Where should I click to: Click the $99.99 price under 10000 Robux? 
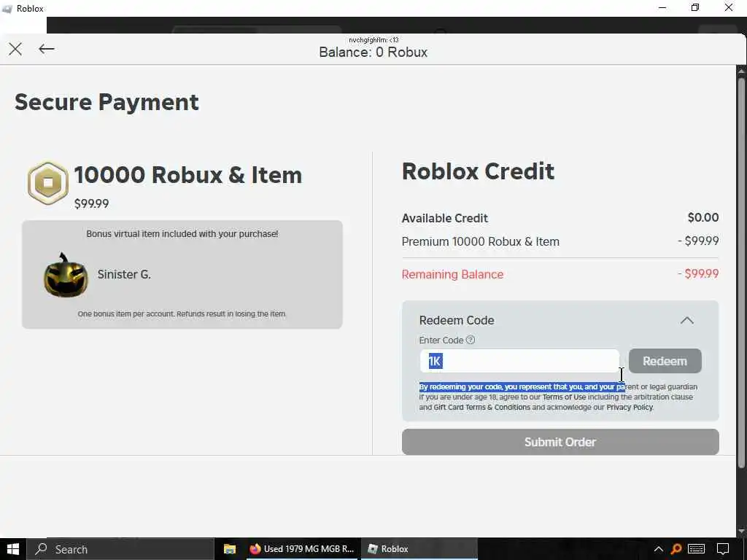pos(91,204)
